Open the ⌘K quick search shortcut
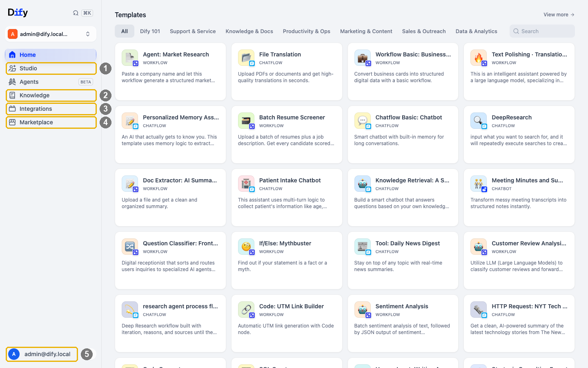Image resolution: width=588 pixels, height=368 pixels. [87, 13]
